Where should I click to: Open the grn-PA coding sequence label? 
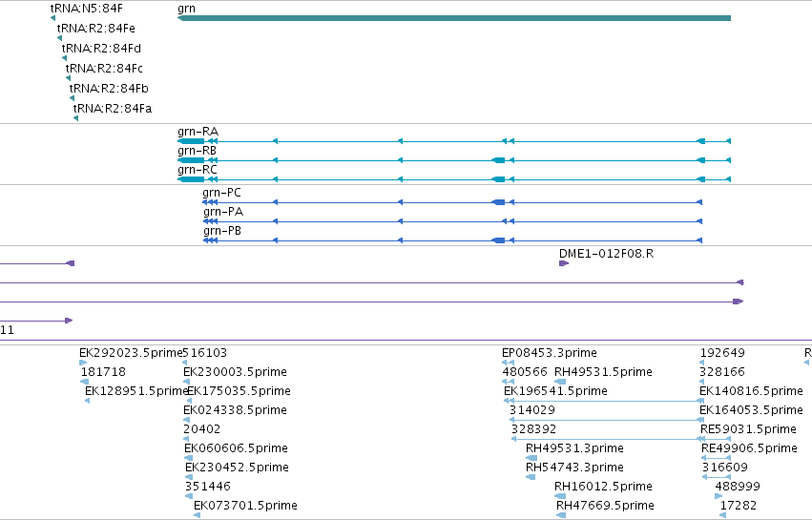[x=223, y=212]
